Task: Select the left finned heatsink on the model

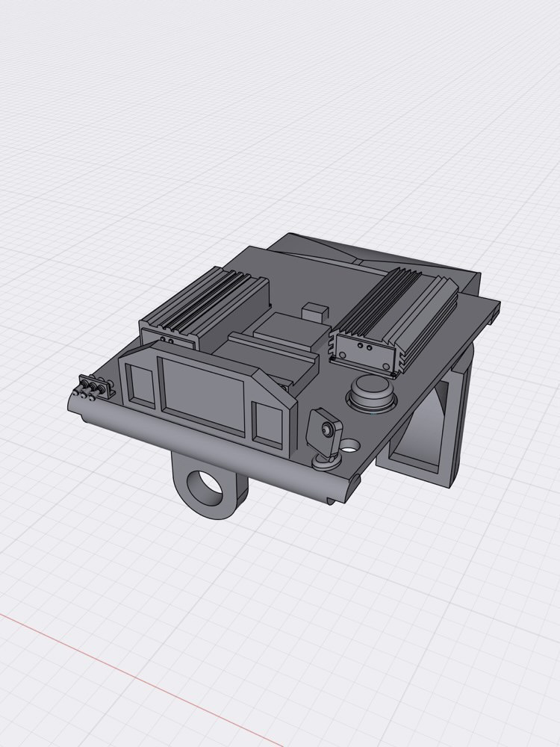Action: (205, 307)
